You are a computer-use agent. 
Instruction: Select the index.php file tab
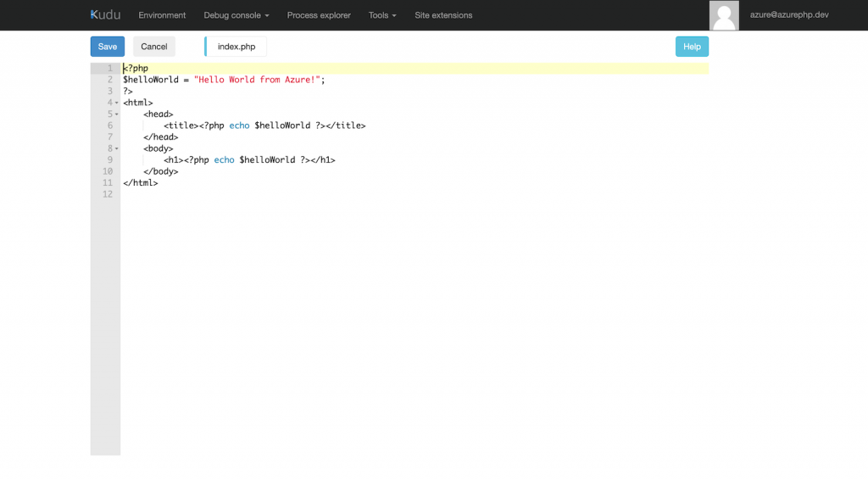coord(236,47)
